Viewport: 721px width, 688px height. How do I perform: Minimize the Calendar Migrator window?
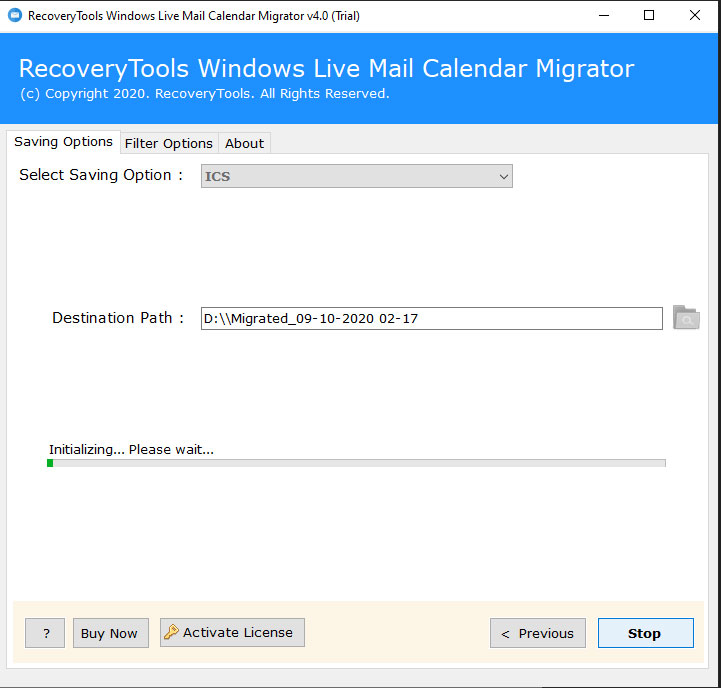click(604, 15)
